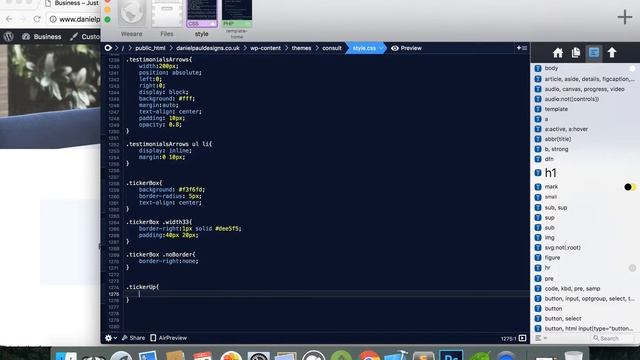Click the 'audio, canvas, progress, video' symbol
The height and width of the screenshot is (360, 640).
pyautogui.click(x=584, y=89)
